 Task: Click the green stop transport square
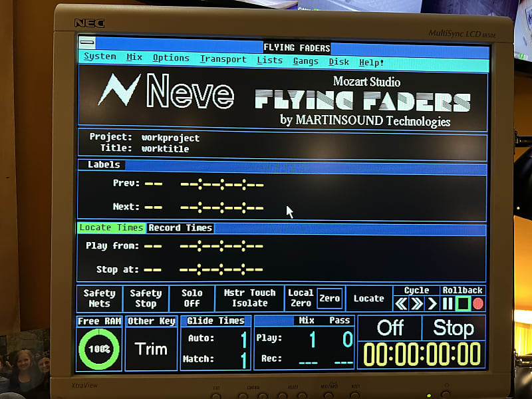click(x=463, y=303)
